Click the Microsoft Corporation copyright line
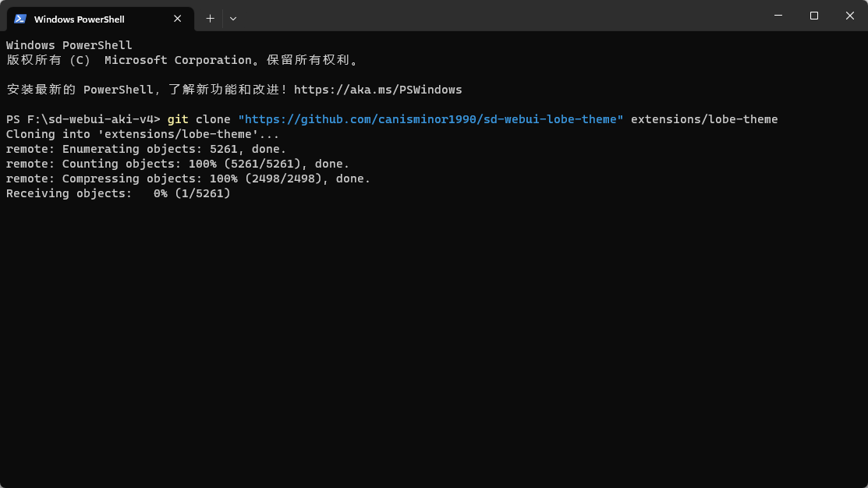The image size is (868, 488). click(186, 60)
